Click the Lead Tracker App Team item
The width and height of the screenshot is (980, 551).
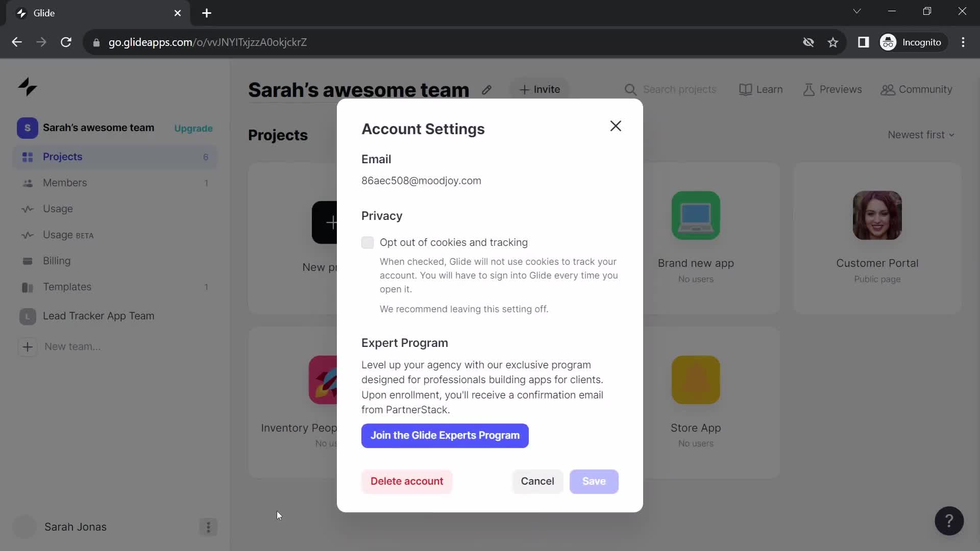tap(99, 315)
